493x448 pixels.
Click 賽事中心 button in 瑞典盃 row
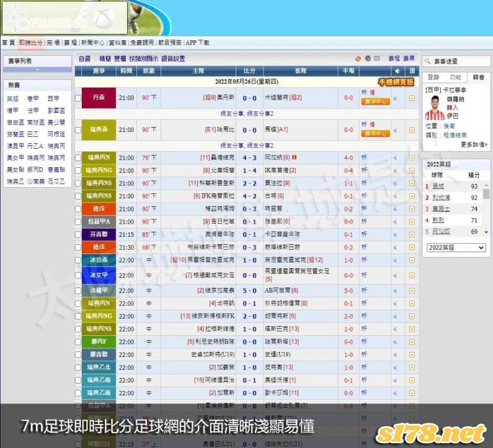point(375,134)
